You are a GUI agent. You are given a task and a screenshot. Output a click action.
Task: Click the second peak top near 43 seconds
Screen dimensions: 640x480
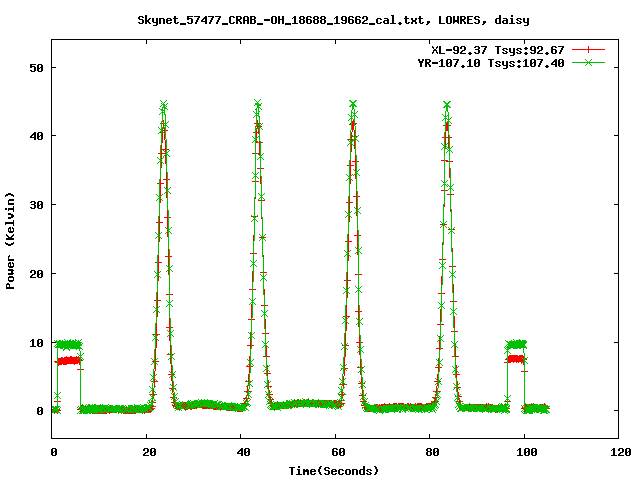[x=258, y=104]
